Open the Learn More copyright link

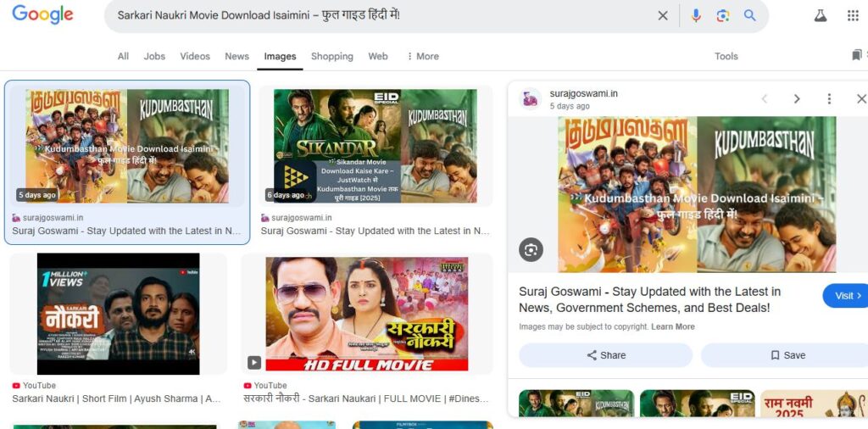click(672, 326)
